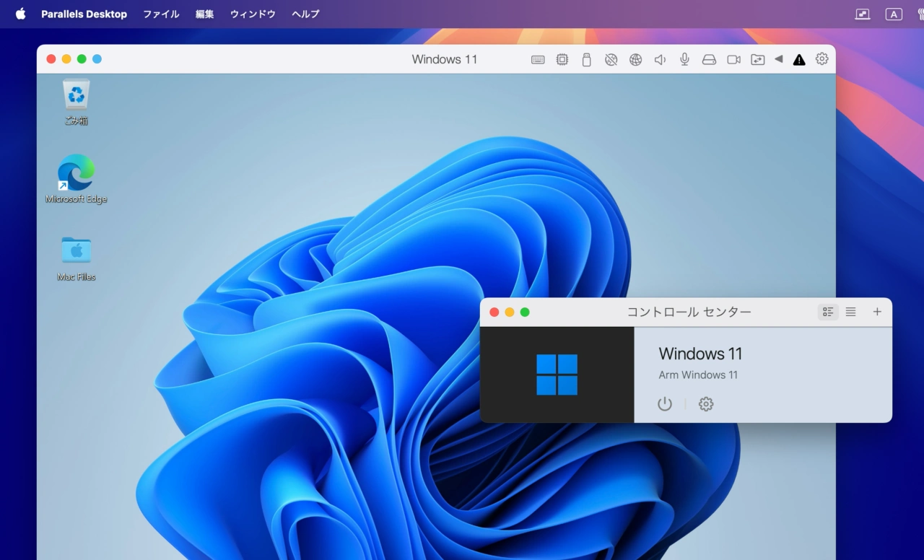Open the hard disk icon in the toolbar
The width and height of the screenshot is (924, 560).
pyautogui.click(x=709, y=59)
